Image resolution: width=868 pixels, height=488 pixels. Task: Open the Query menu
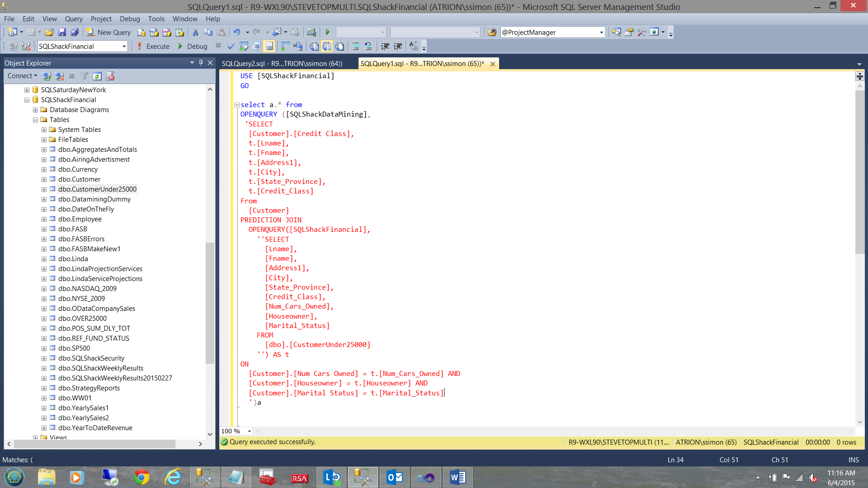point(73,19)
